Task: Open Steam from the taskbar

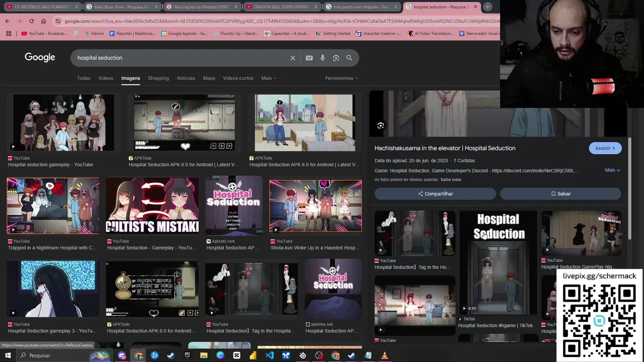Action: point(171,355)
